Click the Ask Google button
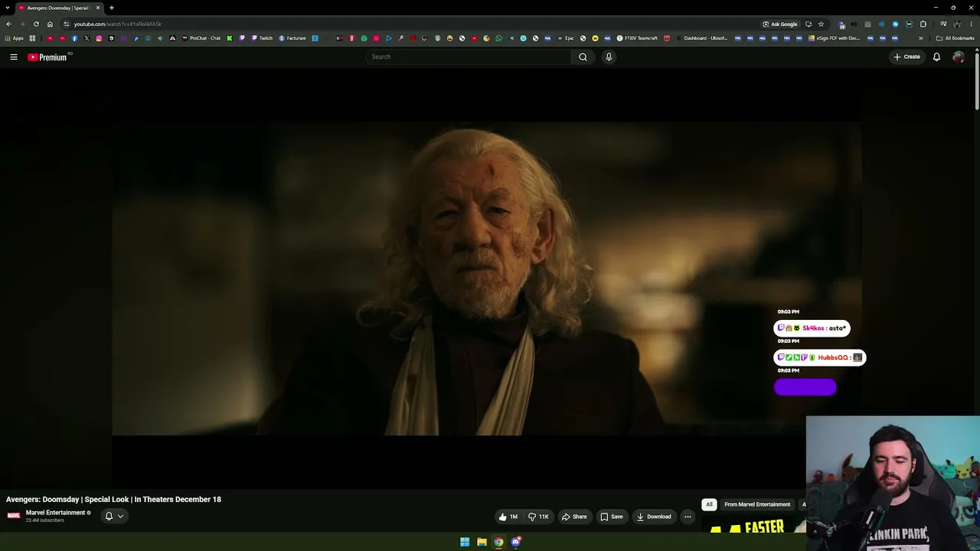The image size is (980, 551). 780,24
